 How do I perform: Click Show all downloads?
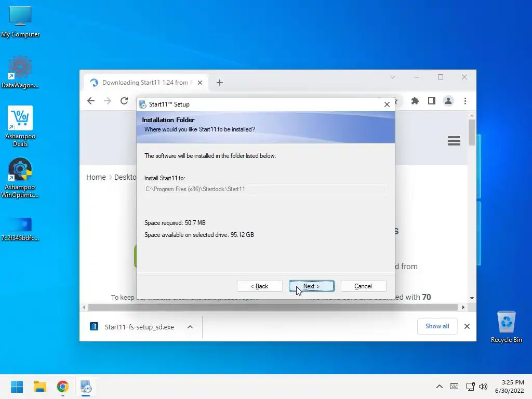coord(437,326)
